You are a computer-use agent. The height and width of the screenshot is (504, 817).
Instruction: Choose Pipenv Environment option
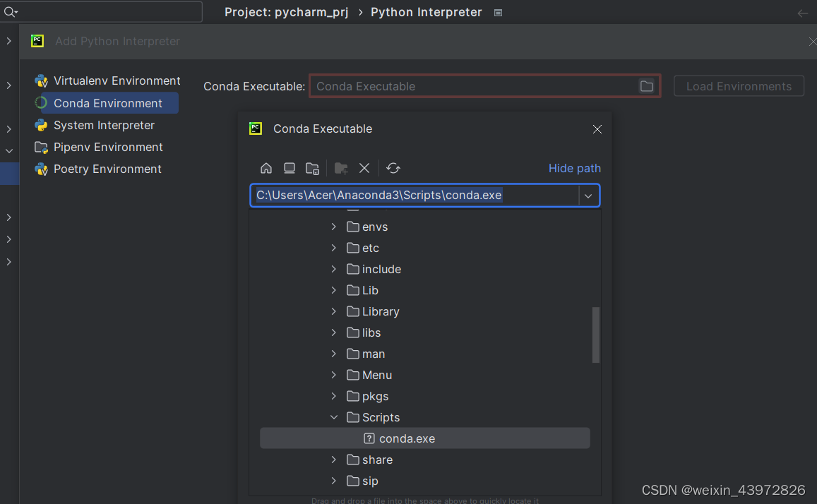pos(105,147)
